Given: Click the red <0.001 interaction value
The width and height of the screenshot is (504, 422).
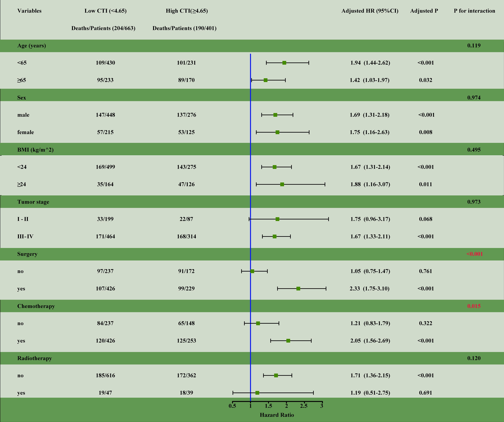Looking at the screenshot, I should (474, 254).
